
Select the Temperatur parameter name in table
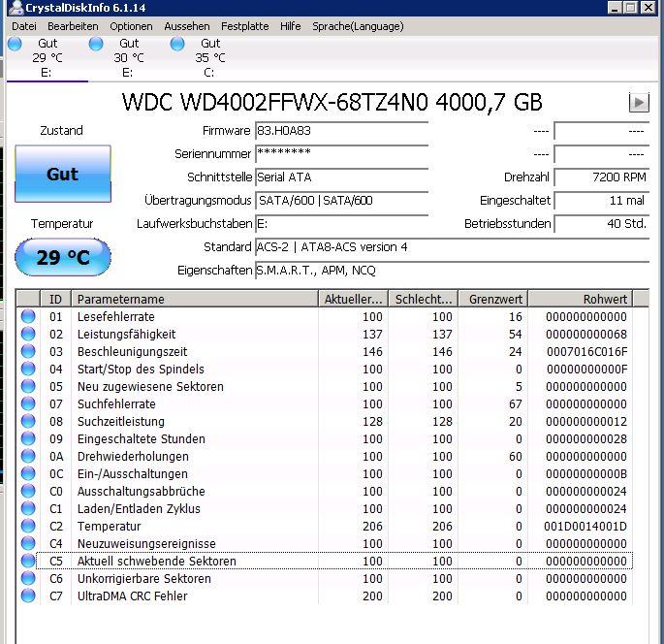tap(109, 527)
